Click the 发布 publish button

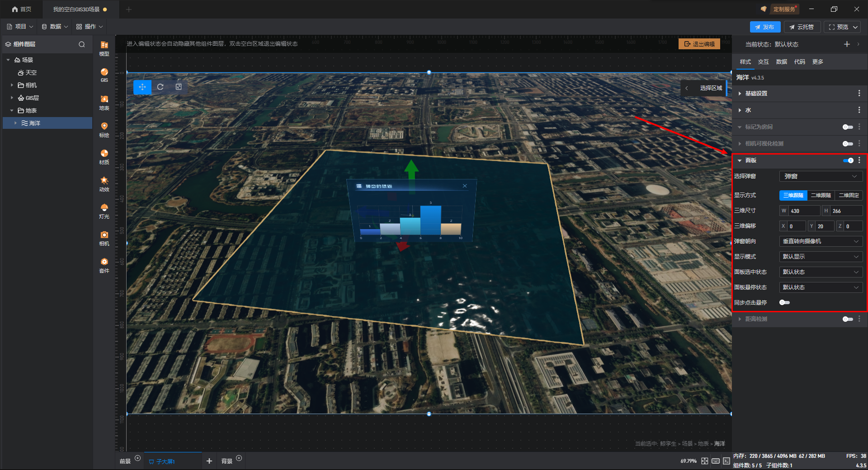click(765, 27)
